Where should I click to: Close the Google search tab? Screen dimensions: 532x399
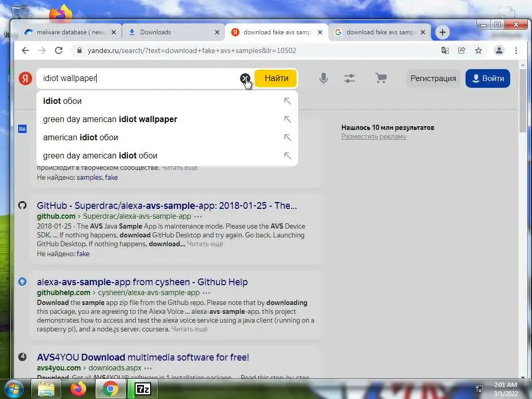click(x=423, y=32)
